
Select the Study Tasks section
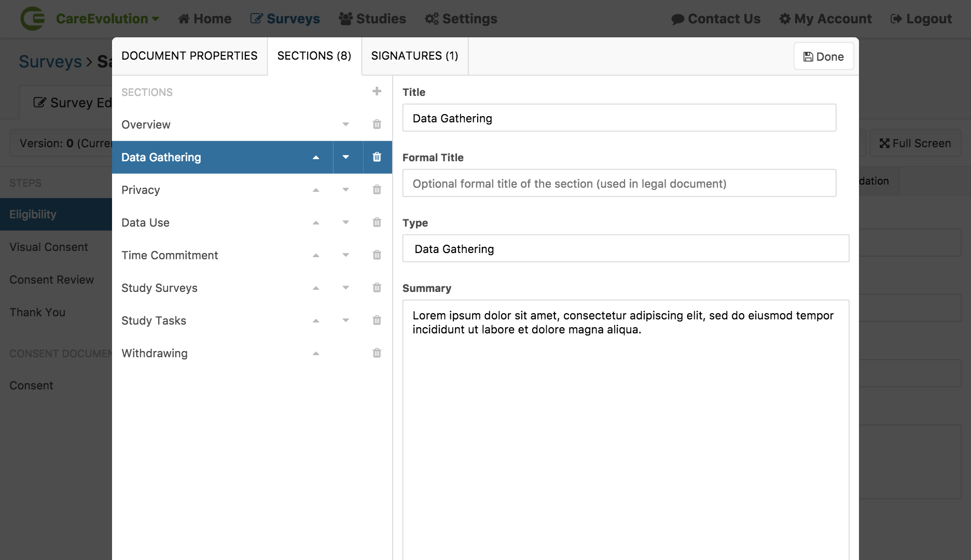coord(154,320)
